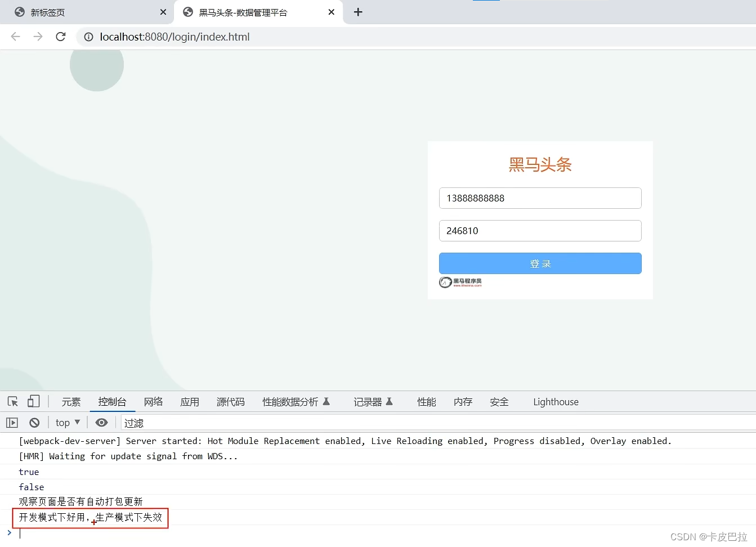Viewport: 756px width, 547px height.
Task: Click the address bar showing localhost:8080/login/index.html
Action: (x=417, y=37)
